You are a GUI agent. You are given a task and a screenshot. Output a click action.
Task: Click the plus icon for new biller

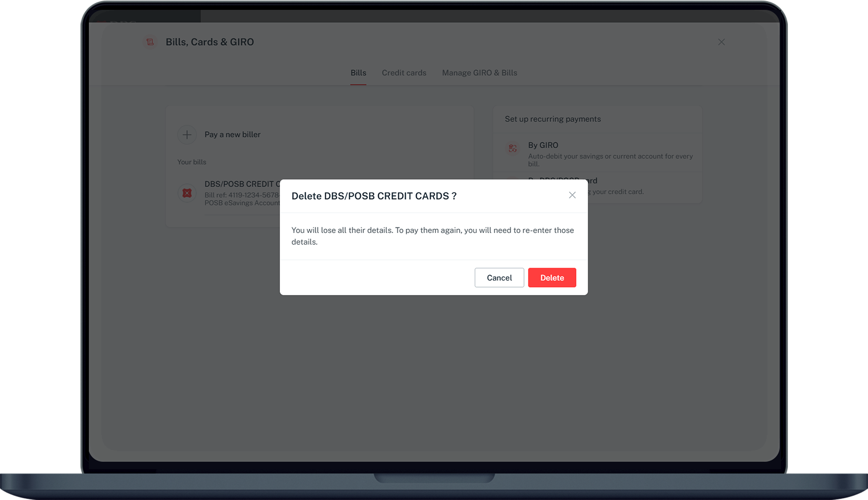[187, 135]
